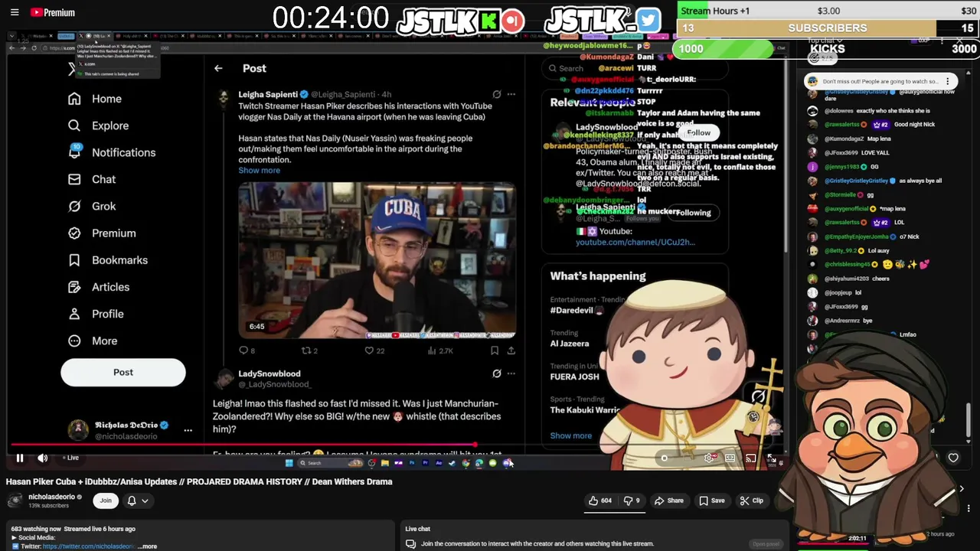Viewport: 980px width, 551px height.
Task: Open account menu dots beside Nicholas DeOrio
Action: (x=188, y=430)
